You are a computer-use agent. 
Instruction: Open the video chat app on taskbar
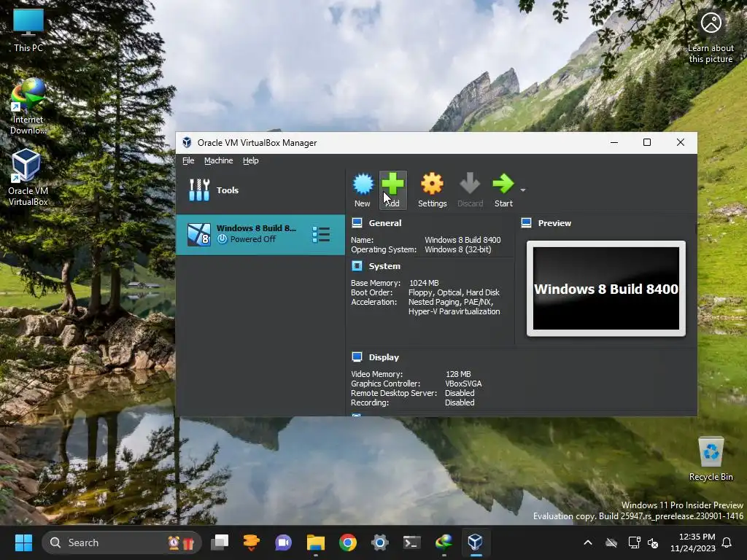[x=284, y=542]
